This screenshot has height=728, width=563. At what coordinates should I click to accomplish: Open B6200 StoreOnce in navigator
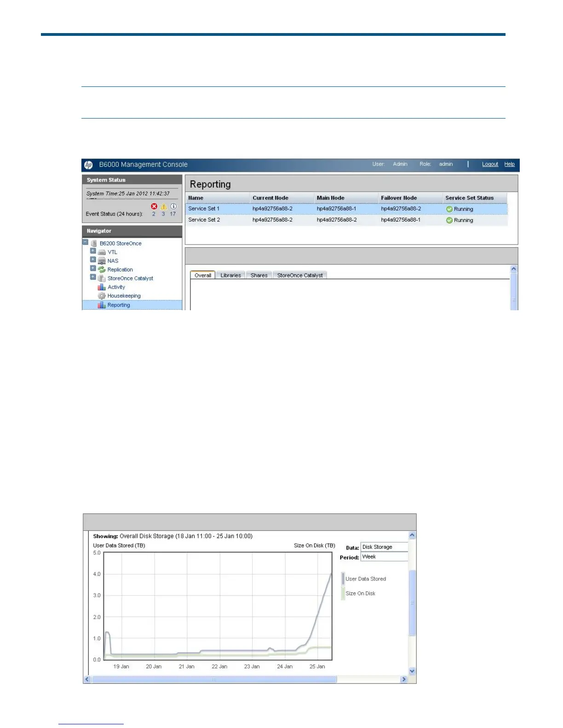[x=121, y=244]
